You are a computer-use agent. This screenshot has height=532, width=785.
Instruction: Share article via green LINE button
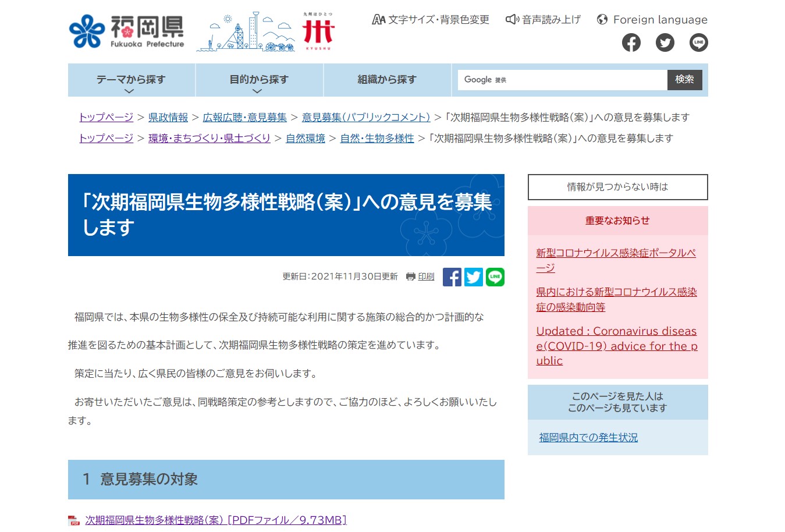(495, 277)
